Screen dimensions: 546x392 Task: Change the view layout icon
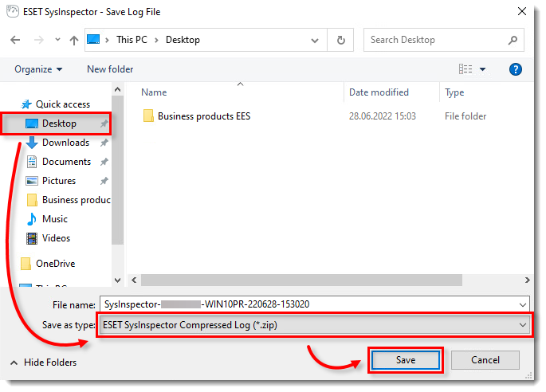point(465,69)
